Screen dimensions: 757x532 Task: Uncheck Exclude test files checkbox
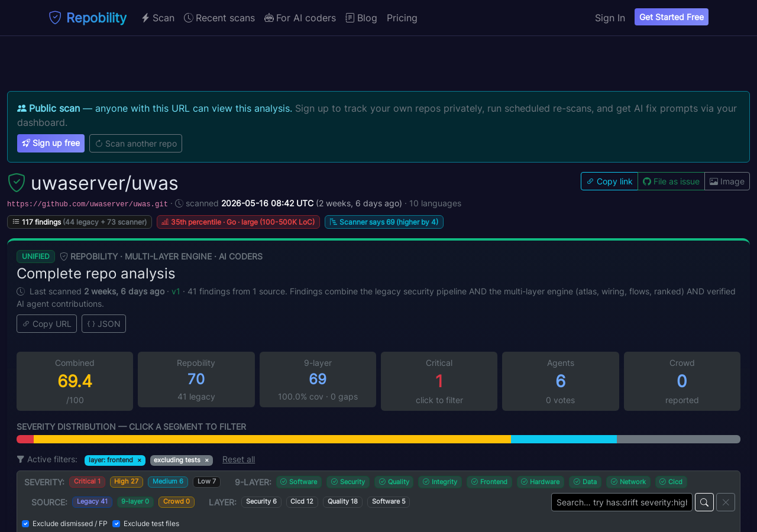coord(116,524)
